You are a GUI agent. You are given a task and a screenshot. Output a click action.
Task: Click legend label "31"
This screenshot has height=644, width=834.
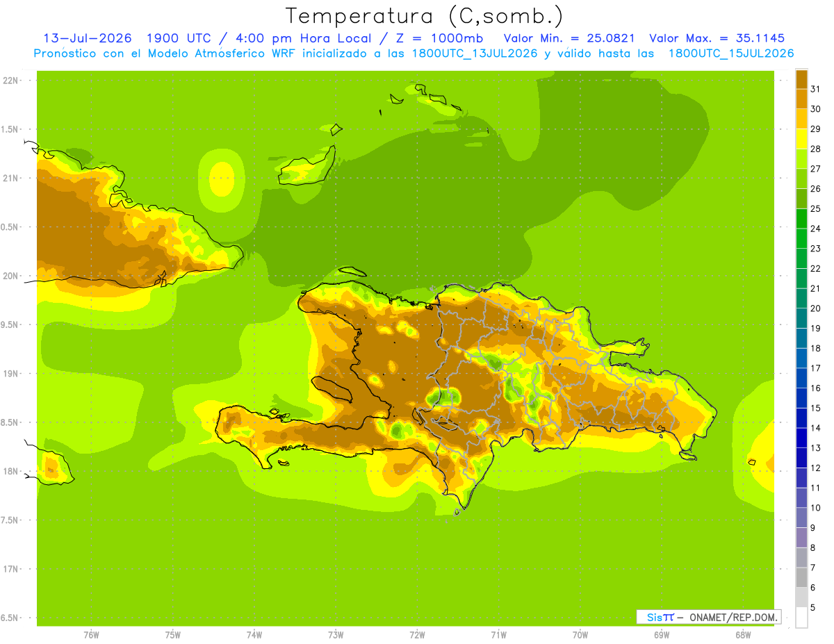pyautogui.click(x=815, y=89)
